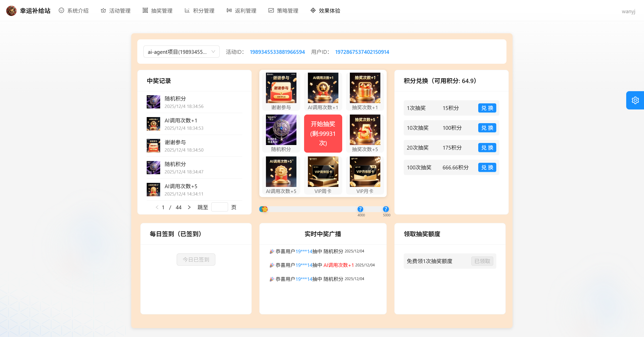This screenshot has height=337, width=644.
Task: Click the 活动ID number link
Action: tap(277, 52)
